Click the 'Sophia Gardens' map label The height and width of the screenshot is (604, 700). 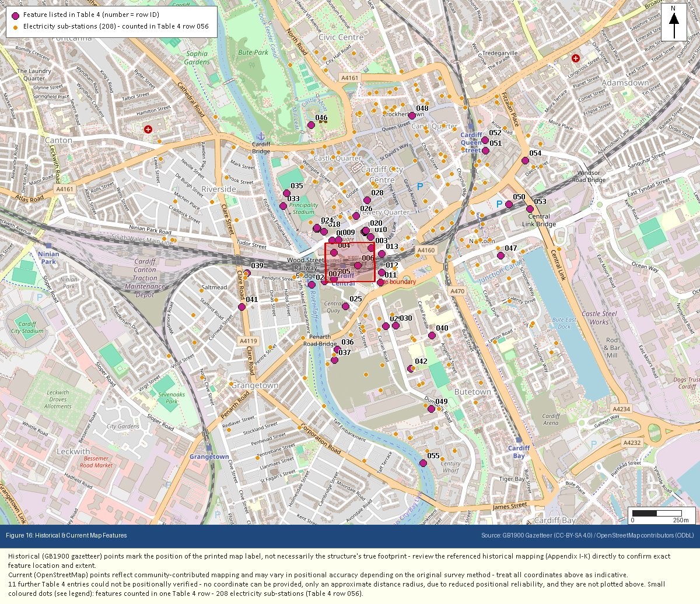click(197, 58)
